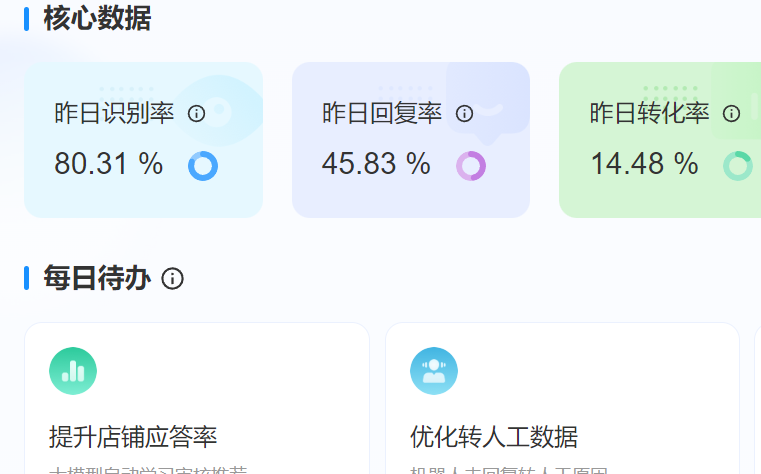The image size is (761, 474).
Task: Click info icon beside 昨日转化率
Action: (x=731, y=114)
